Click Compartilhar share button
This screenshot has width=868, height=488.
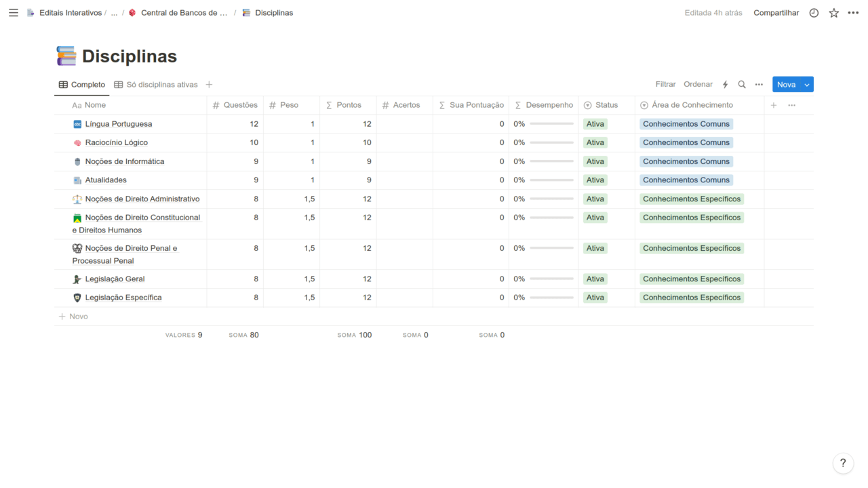tap(776, 13)
